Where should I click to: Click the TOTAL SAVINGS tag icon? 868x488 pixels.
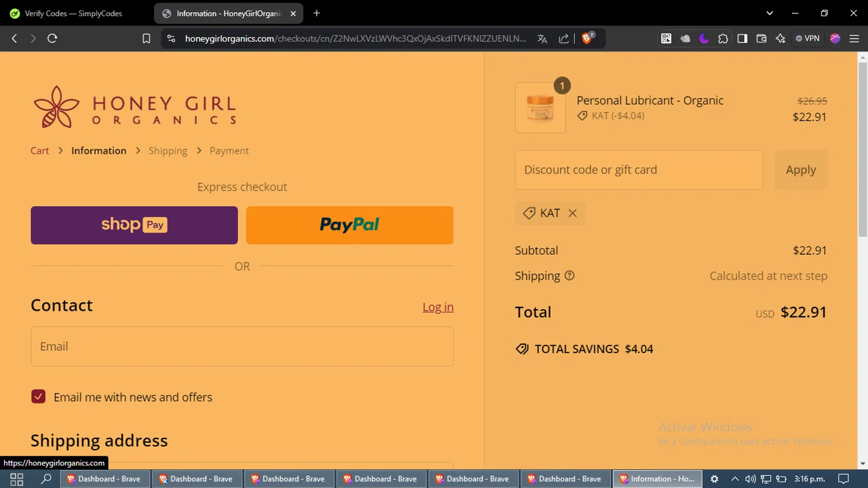[522, 349]
